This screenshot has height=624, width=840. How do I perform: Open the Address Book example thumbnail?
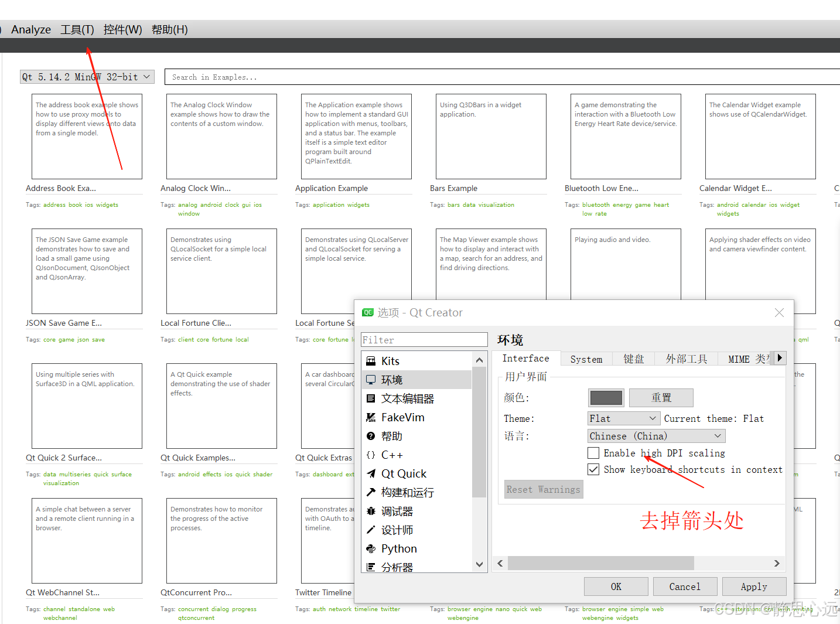(87, 137)
